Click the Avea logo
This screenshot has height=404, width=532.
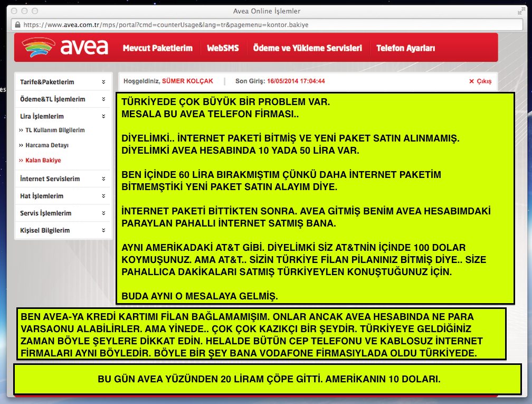65,47
